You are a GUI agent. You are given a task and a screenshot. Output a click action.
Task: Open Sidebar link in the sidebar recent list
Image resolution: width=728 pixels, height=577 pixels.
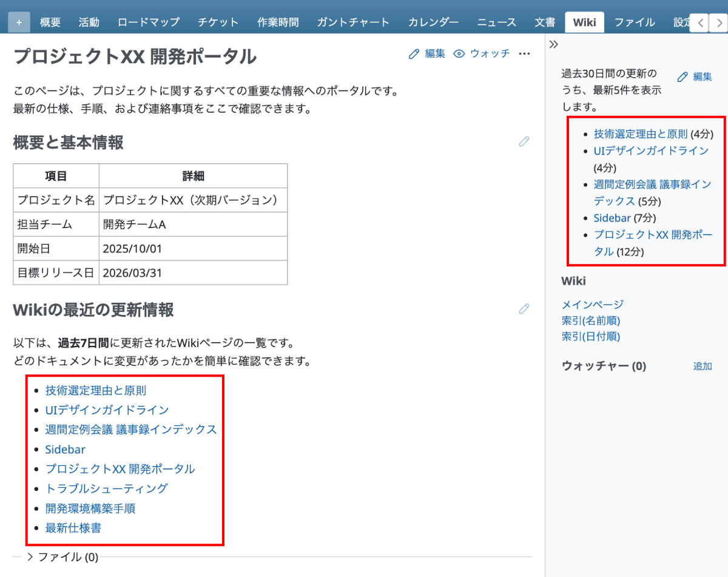click(612, 218)
